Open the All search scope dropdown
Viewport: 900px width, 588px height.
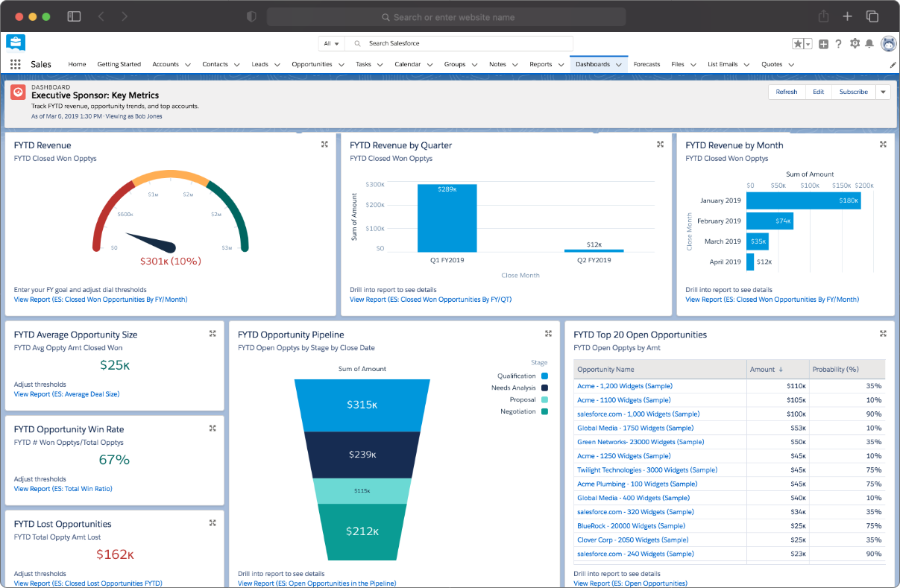(x=331, y=44)
